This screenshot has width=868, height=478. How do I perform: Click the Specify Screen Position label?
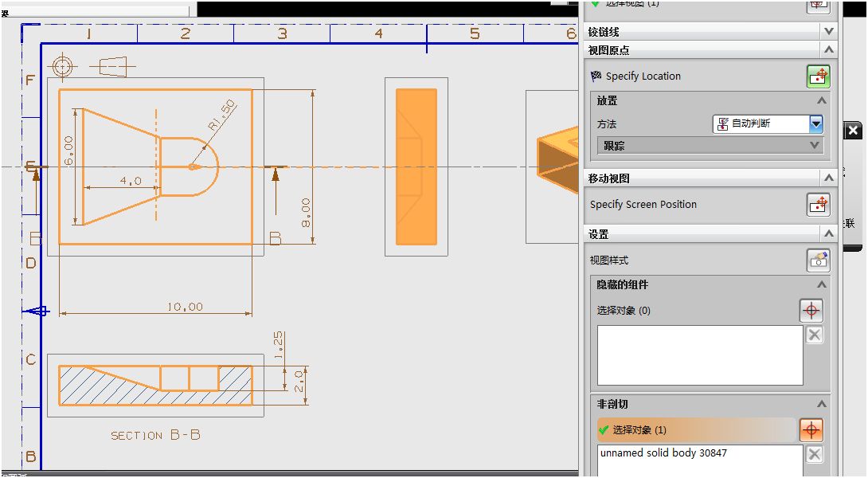[643, 205]
